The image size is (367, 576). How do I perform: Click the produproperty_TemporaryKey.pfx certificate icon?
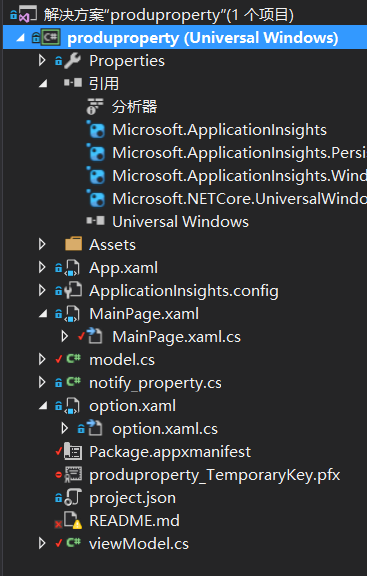click(73, 475)
